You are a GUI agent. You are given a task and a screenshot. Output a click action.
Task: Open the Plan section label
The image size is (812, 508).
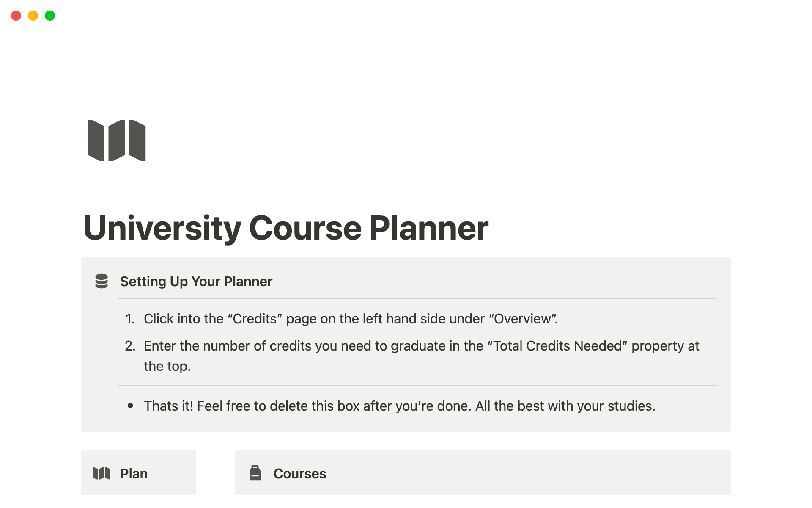pyautogui.click(x=134, y=474)
